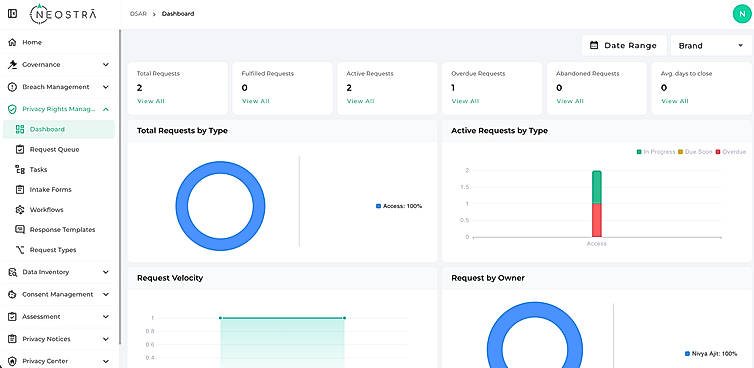Click the Privacy Notices icon
This screenshot has width=754, height=368.
pos(13,339)
